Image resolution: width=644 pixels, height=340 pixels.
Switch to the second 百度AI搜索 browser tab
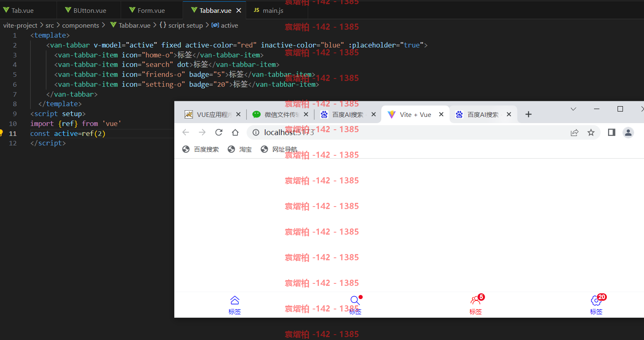tap(483, 114)
